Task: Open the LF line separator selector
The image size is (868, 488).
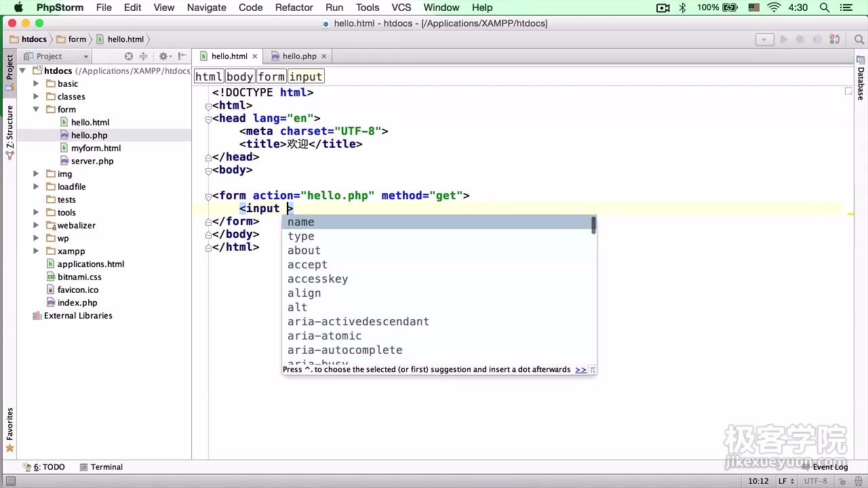Action: [787, 481]
